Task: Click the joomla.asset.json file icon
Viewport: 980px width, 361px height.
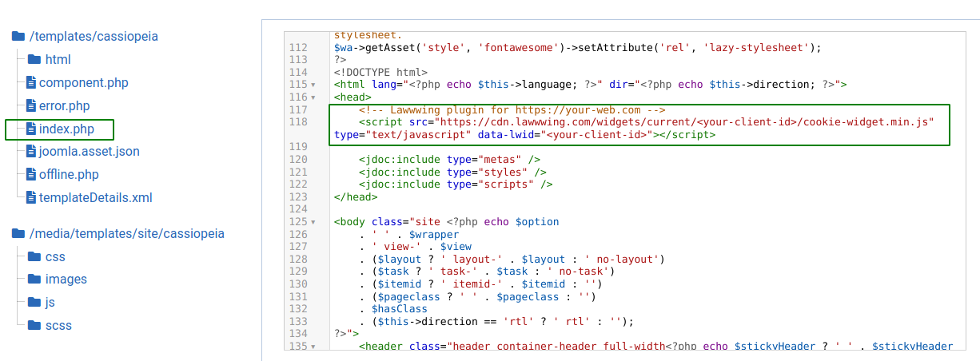Action: pos(31,151)
